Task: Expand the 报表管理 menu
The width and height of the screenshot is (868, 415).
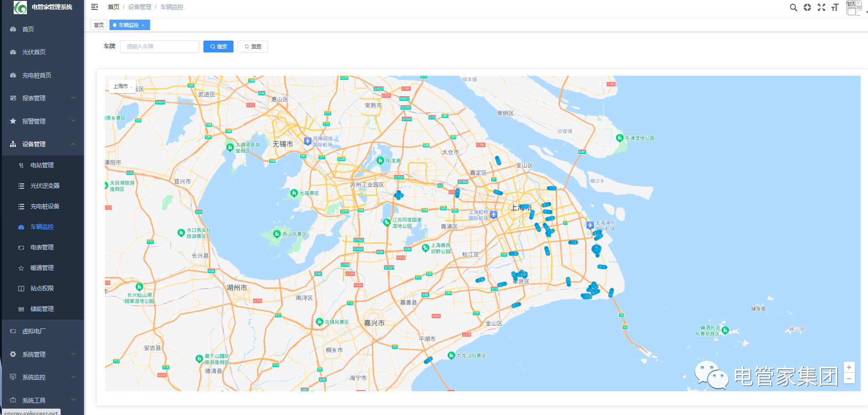Action: (42, 98)
